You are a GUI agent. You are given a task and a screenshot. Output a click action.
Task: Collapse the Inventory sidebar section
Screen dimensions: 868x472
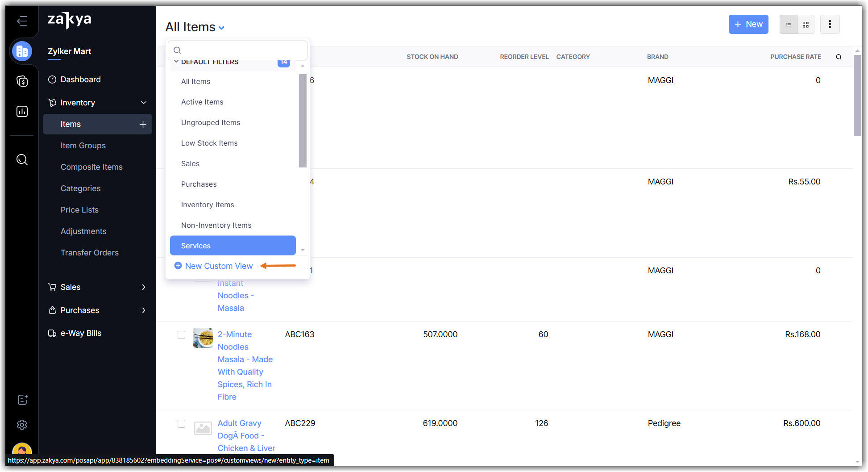tap(144, 103)
